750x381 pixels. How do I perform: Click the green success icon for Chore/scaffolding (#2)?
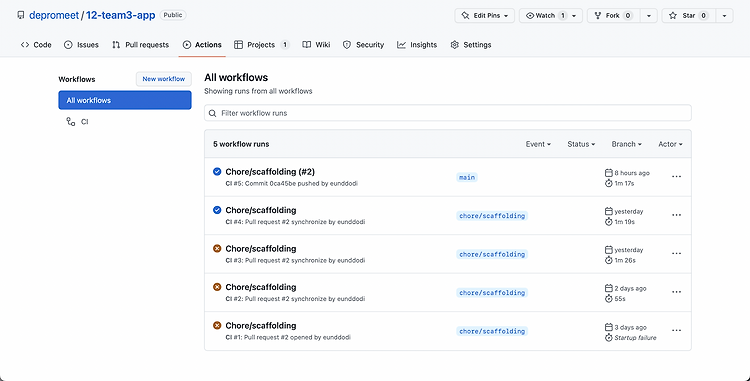point(217,171)
